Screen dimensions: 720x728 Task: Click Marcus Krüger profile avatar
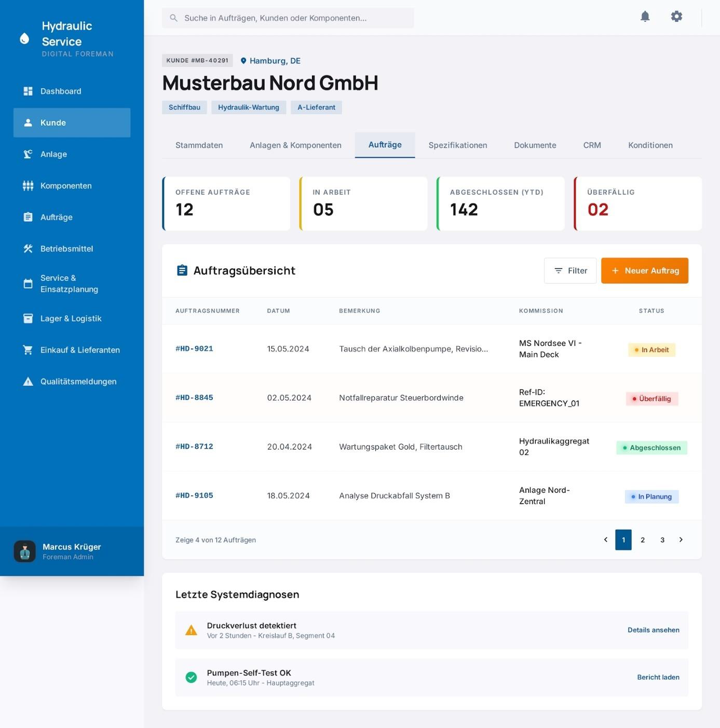click(x=24, y=551)
